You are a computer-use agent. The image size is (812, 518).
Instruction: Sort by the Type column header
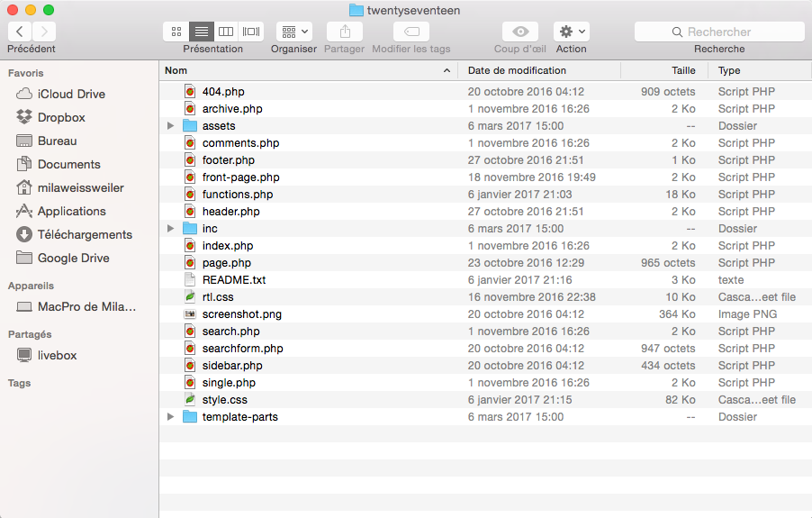(x=760, y=70)
